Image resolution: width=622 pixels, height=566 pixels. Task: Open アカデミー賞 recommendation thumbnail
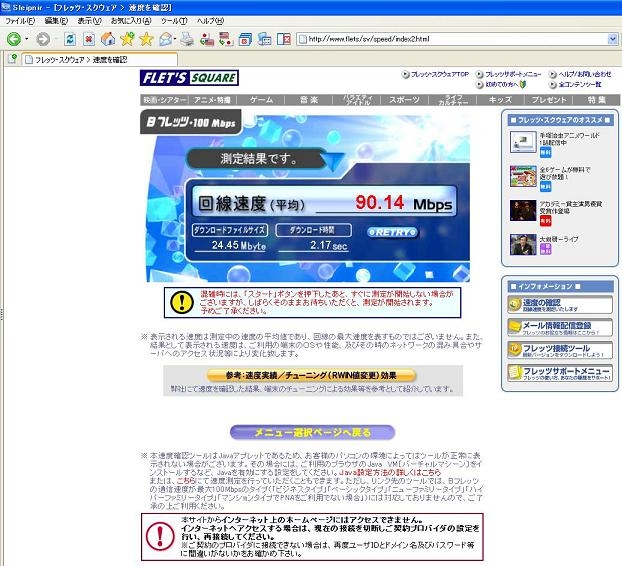(523, 210)
